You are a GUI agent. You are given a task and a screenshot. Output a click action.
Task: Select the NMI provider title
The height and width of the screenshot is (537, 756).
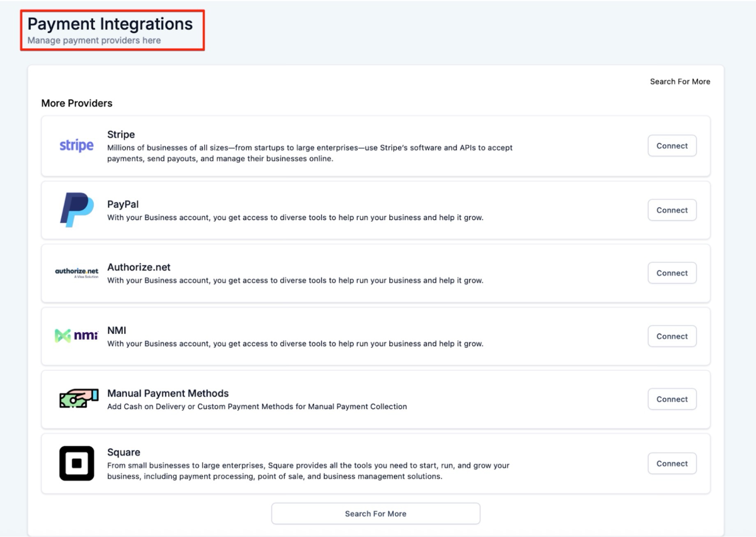(x=117, y=330)
